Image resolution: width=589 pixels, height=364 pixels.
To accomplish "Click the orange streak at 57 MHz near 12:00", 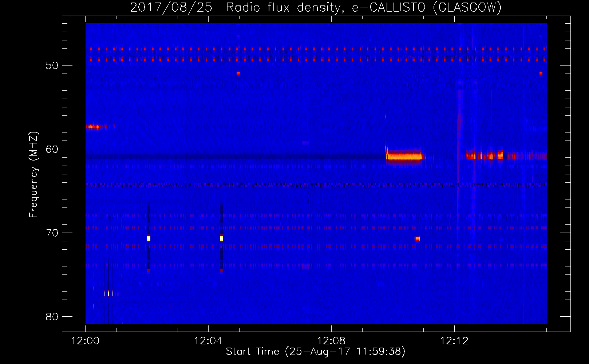I will 96,126.
